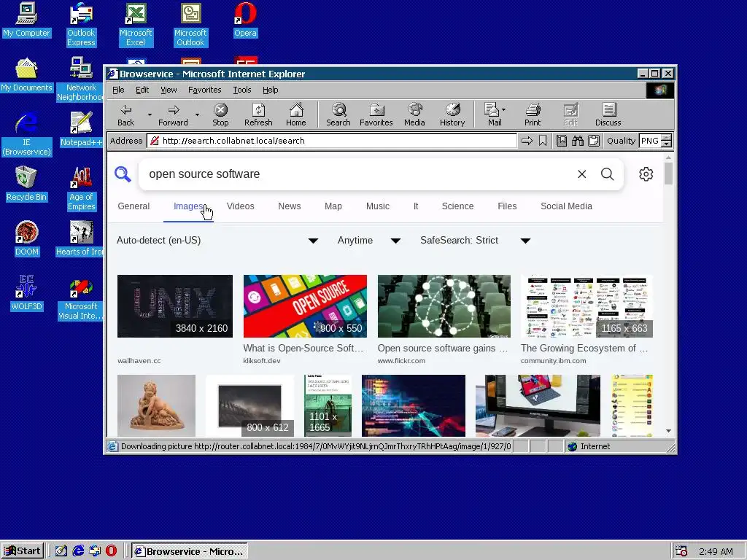Click the Back toolbar button
This screenshot has width=747, height=560.
(x=125, y=114)
